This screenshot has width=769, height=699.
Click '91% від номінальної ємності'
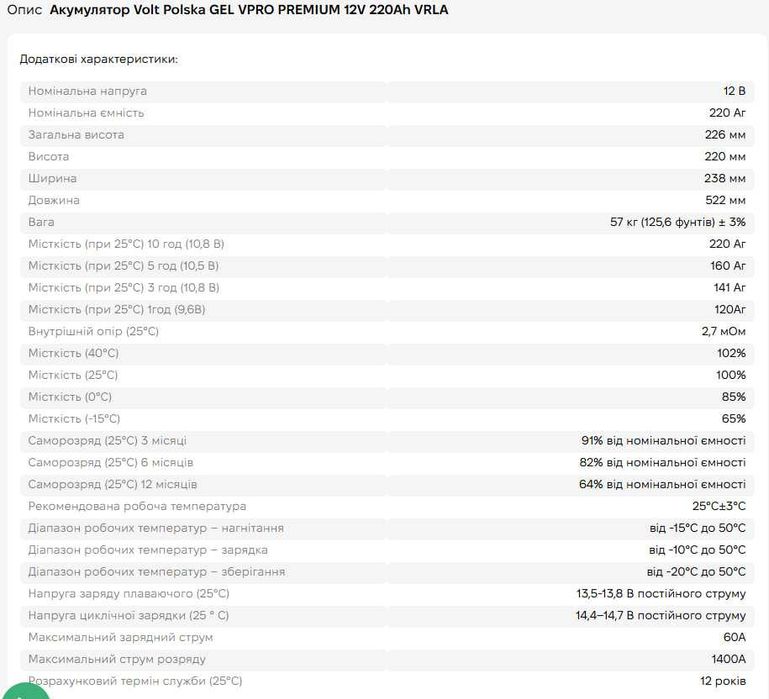pyautogui.click(x=664, y=441)
